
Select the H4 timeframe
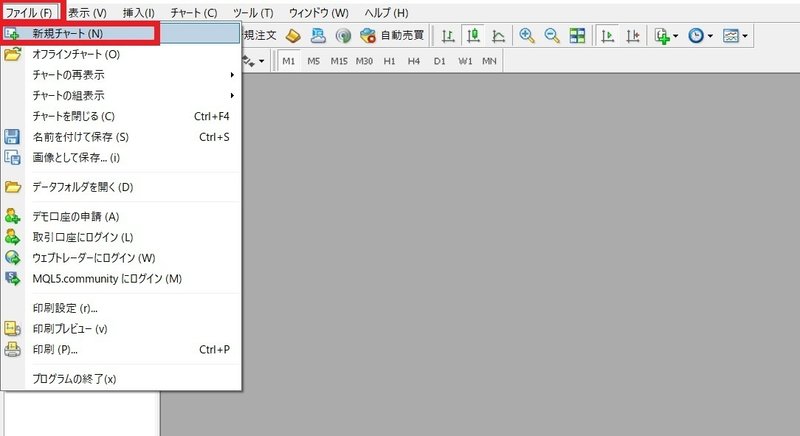(x=414, y=61)
